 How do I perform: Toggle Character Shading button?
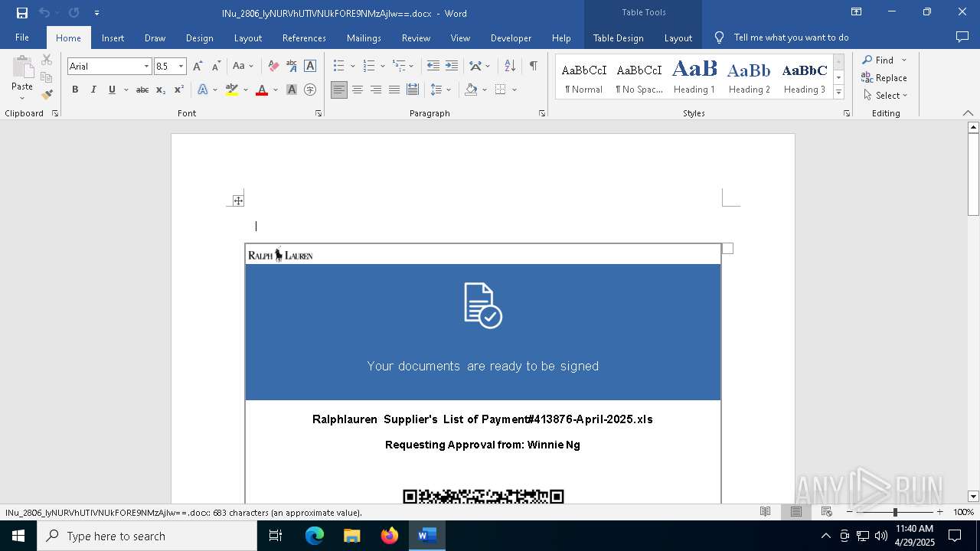(x=292, y=90)
